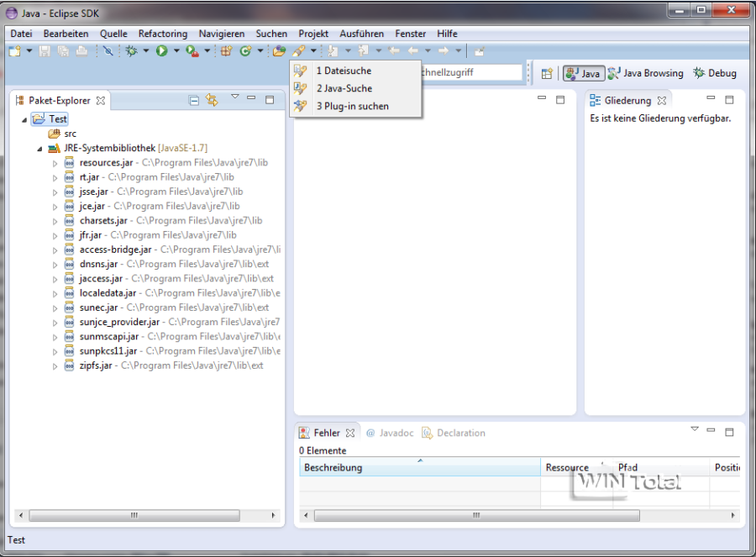The width and height of the screenshot is (756, 557).
Task: Click the New Java Package icon
Action: point(226,50)
